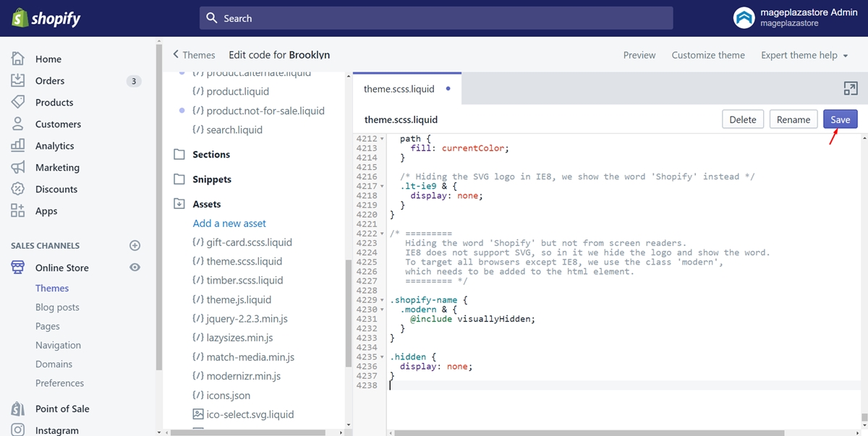Collapse the Assets folder icon
Viewport: 868px width, 436px height.
coord(179,204)
